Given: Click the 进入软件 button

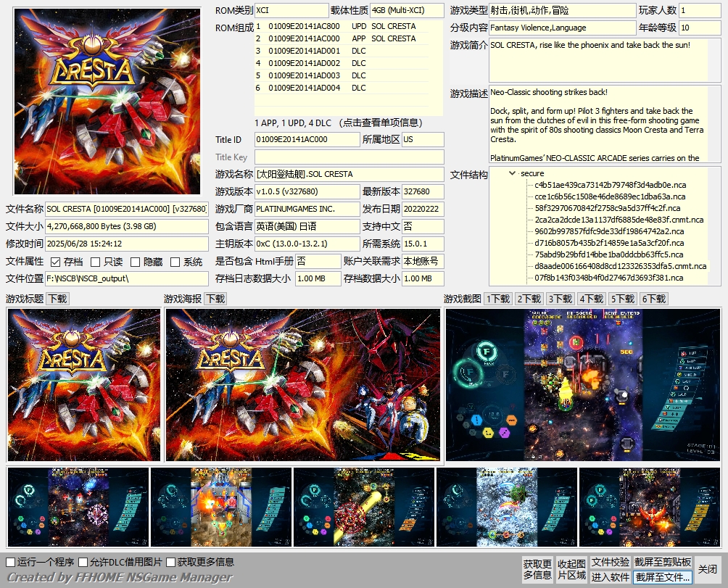Looking at the screenshot, I should pyautogui.click(x=611, y=577).
